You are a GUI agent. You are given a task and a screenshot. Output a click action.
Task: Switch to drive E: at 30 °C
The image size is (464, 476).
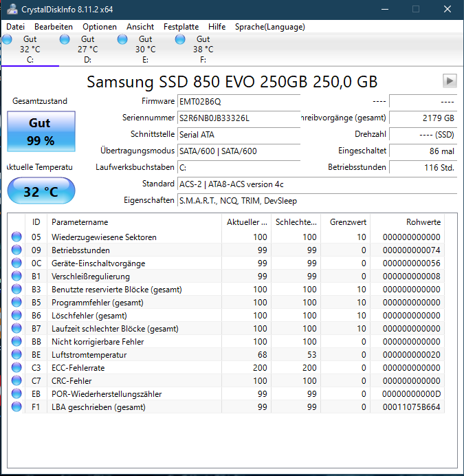click(145, 49)
